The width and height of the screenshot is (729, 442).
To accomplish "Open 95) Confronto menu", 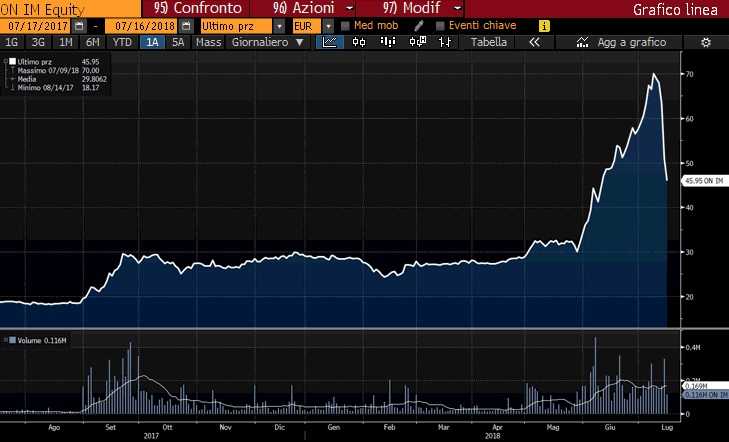I will pos(198,8).
